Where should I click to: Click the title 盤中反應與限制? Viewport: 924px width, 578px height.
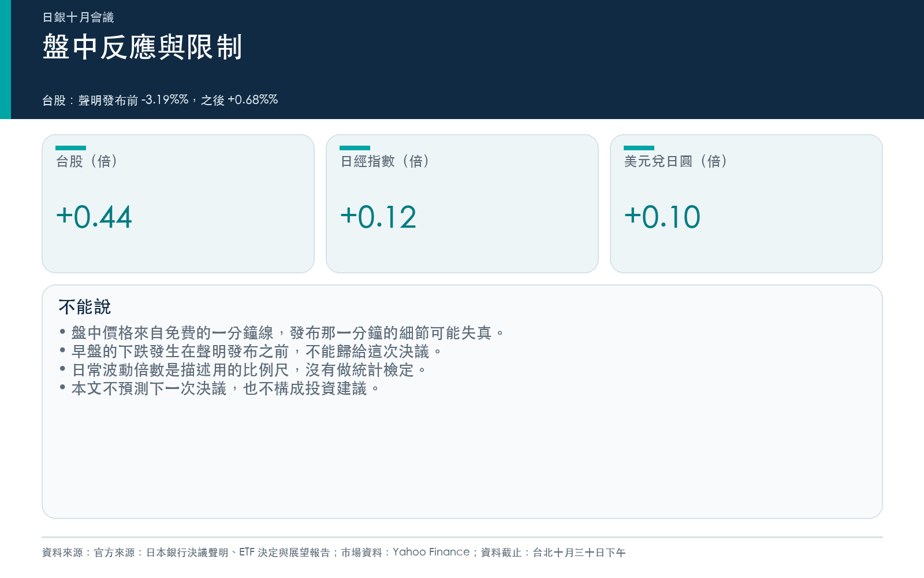[142, 47]
